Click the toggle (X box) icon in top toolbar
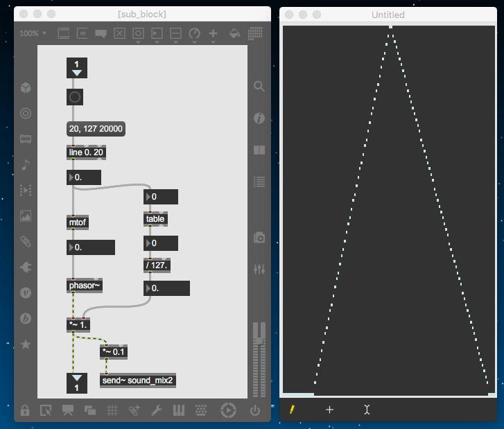The width and height of the screenshot is (504, 429). pos(119,33)
